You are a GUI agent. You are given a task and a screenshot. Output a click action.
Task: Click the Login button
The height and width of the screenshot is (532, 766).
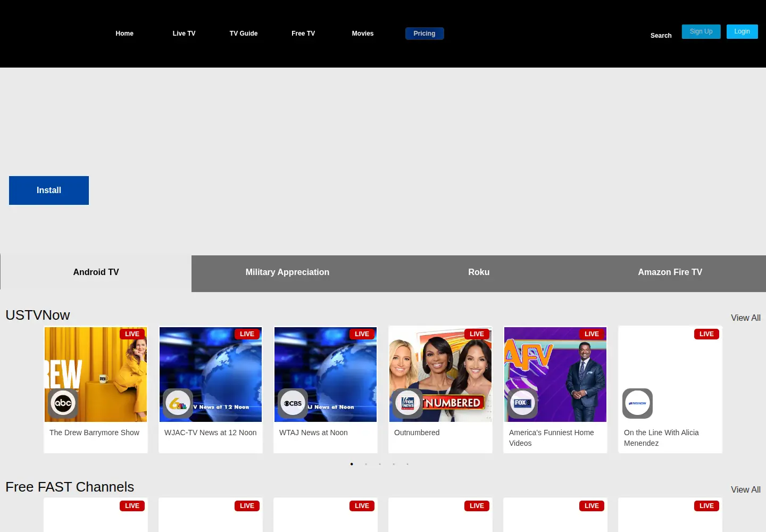742,31
